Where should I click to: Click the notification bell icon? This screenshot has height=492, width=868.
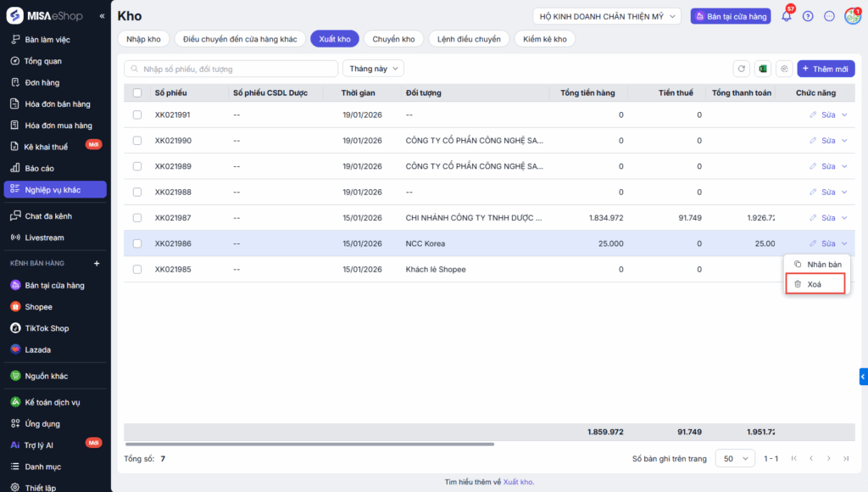[x=786, y=16]
